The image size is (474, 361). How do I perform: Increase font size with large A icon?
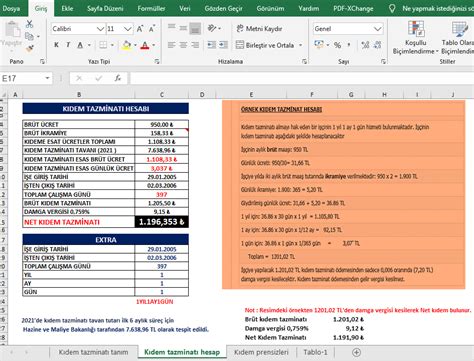click(140, 29)
